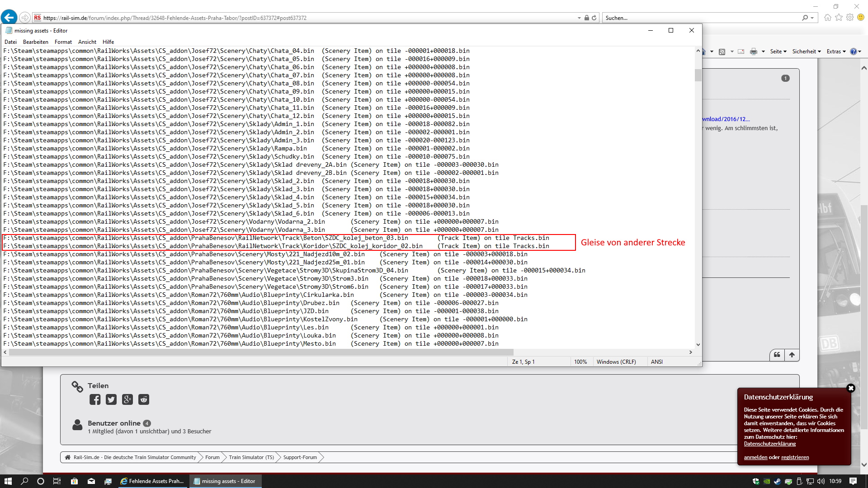Share via the Reddit icon
This screenshot has height=488, width=868.
click(144, 399)
